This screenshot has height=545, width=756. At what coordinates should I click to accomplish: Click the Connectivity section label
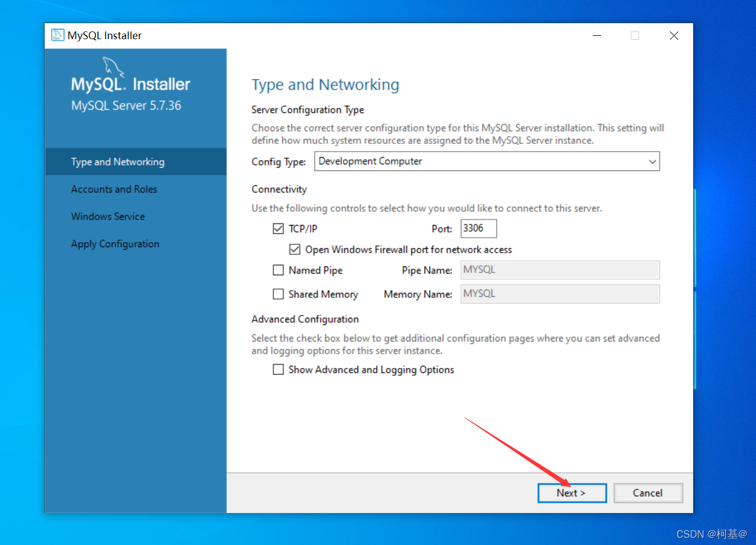(279, 189)
